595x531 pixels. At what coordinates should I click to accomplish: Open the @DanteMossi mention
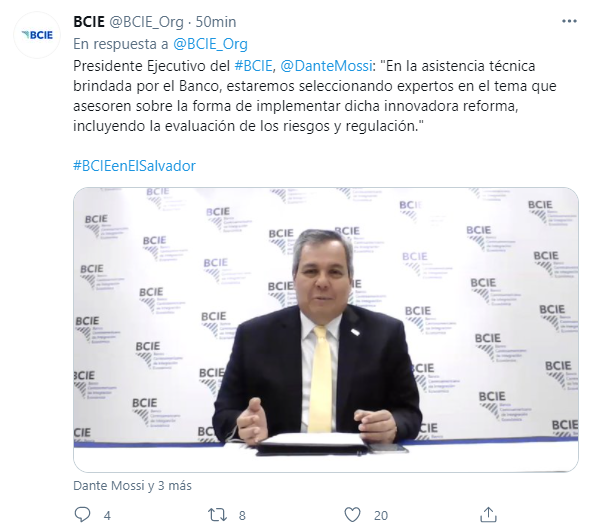pos(326,66)
